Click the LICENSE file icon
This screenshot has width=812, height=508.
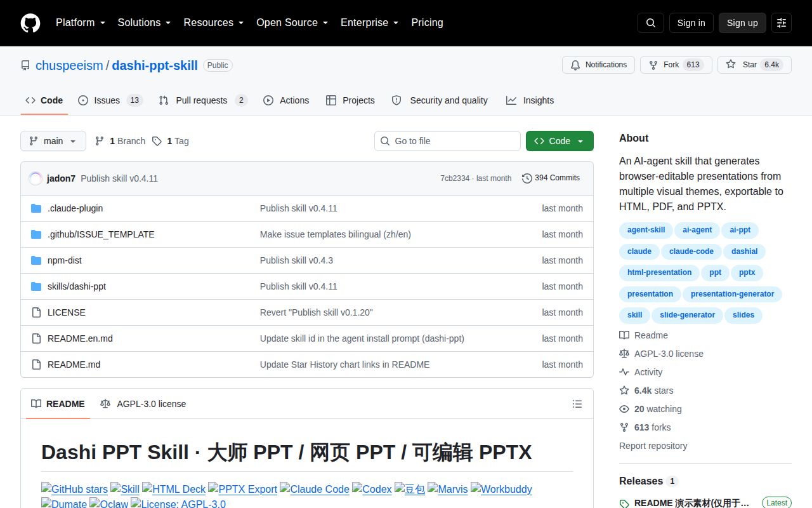(36, 312)
